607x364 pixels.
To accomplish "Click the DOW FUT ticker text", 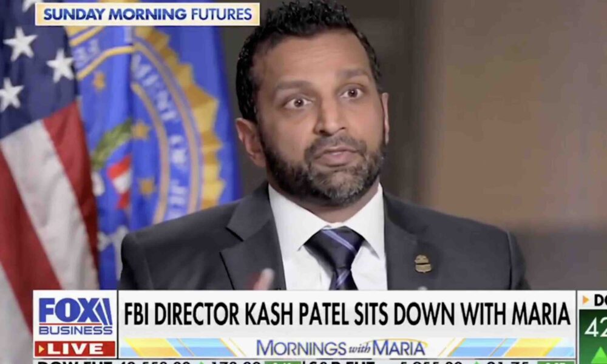I will point(75,362).
